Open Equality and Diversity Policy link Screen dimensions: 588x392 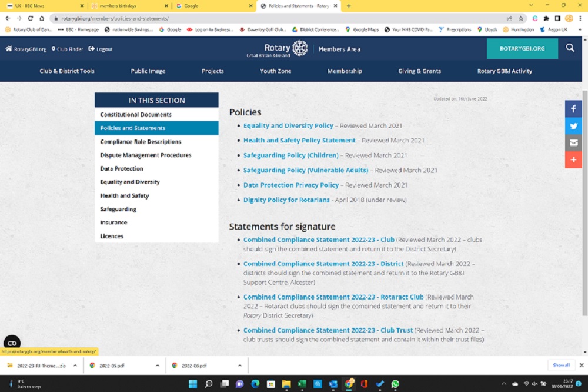click(288, 125)
